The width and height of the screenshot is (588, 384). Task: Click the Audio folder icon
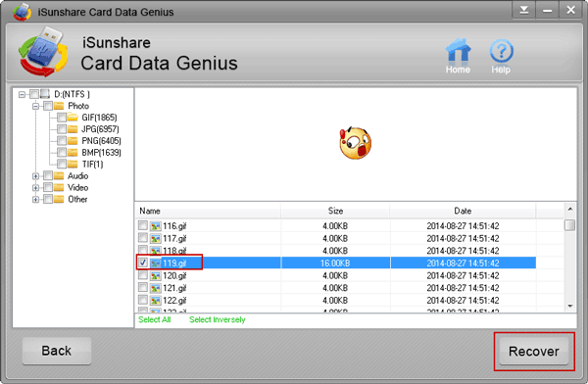[x=59, y=176]
